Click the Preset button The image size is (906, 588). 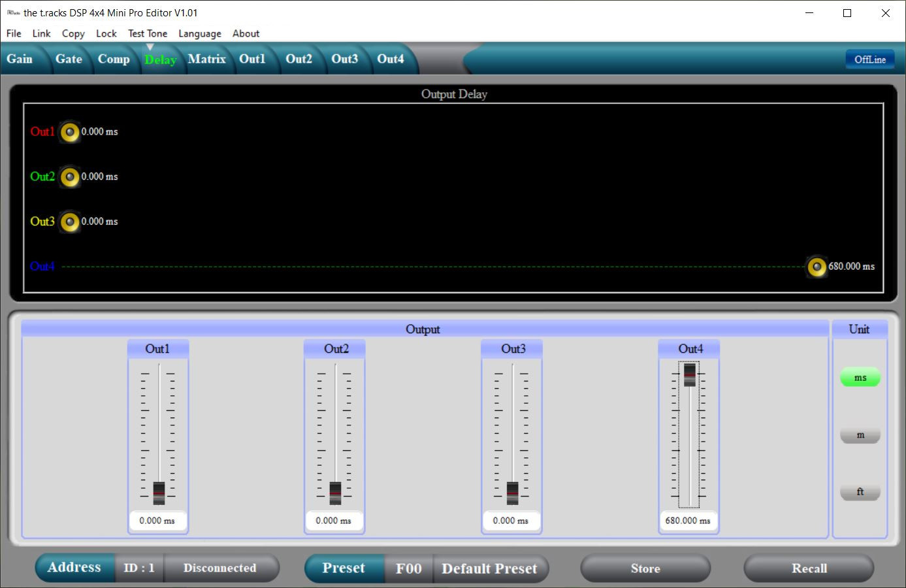344,568
